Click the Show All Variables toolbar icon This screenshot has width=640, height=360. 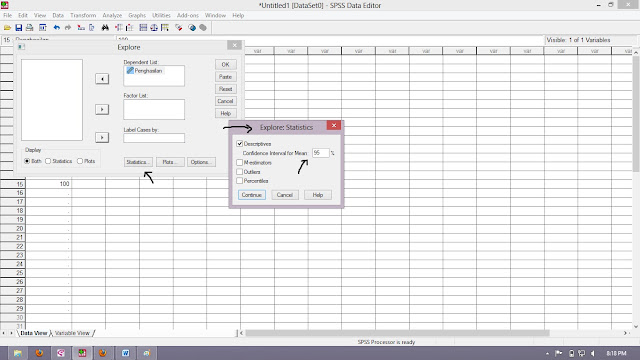pyautogui.click(x=203, y=28)
